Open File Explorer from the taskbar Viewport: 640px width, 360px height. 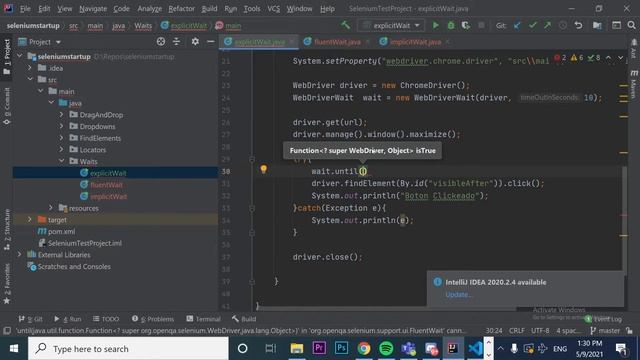pos(297,349)
